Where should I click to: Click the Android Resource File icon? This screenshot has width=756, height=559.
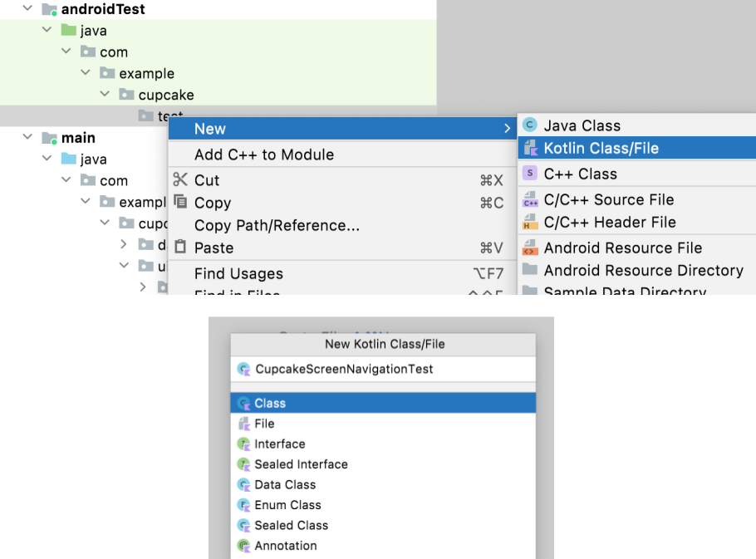click(x=530, y=248)
